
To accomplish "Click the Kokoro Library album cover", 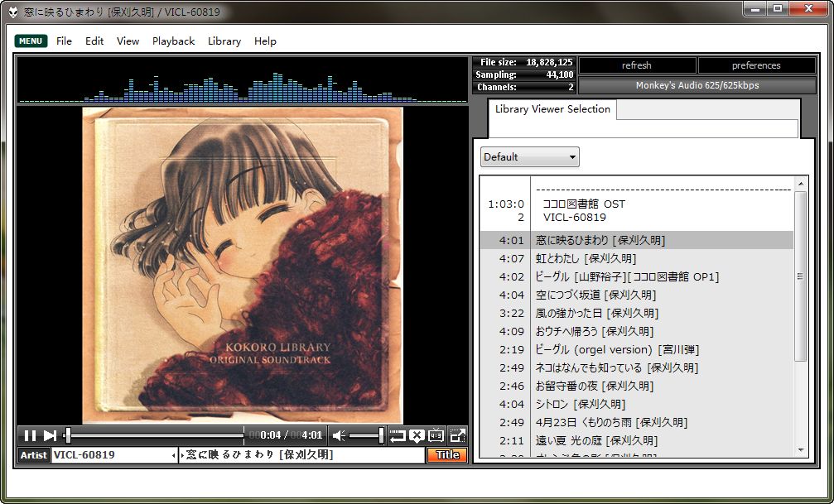I will click(243, 266).
